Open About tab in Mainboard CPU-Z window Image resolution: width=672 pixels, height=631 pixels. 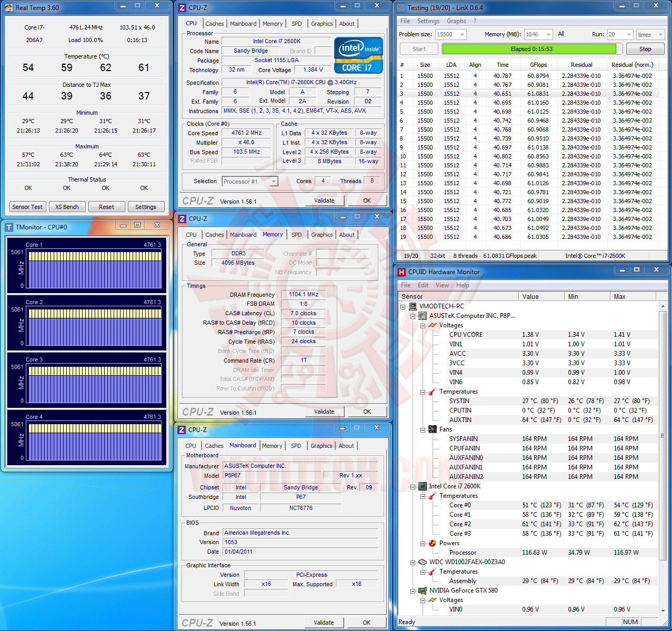346,446
